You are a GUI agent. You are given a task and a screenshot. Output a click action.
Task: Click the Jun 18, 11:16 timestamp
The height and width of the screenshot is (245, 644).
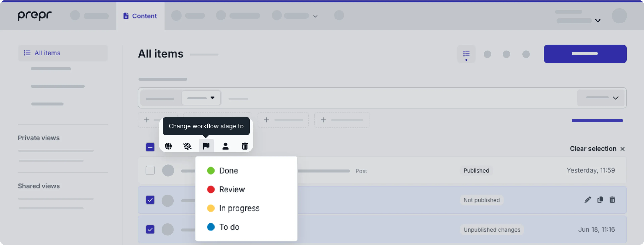pyautogui.click(x=596, y=230)
